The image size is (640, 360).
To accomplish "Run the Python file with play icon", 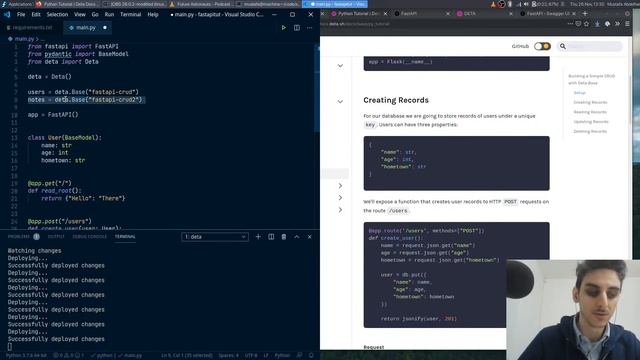I will [x=283, y=28].
